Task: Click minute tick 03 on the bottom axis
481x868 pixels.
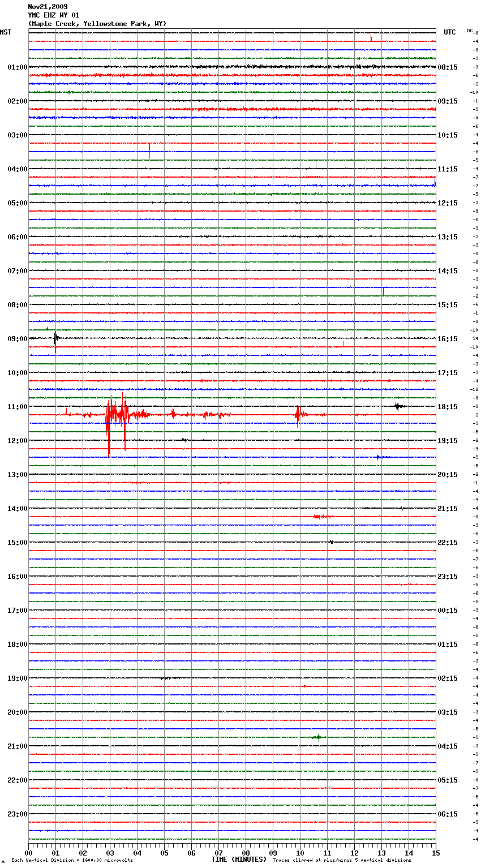Action: click(110, 853)
